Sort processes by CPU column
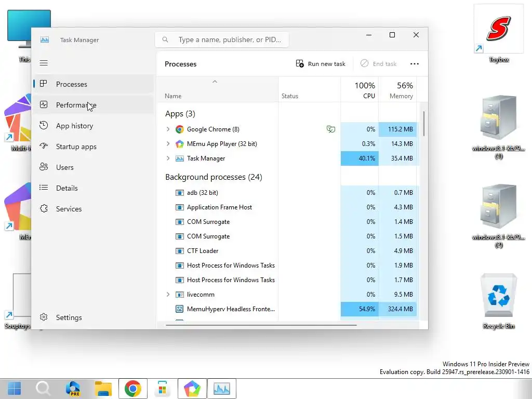This screenshot has height=399, width=532. (x=360, y=89)
